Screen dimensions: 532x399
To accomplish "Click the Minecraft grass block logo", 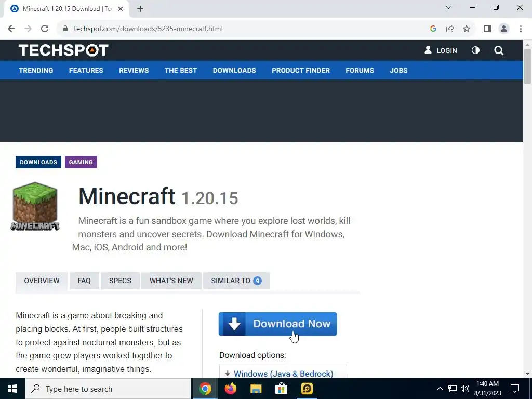I will coord(35,206).
